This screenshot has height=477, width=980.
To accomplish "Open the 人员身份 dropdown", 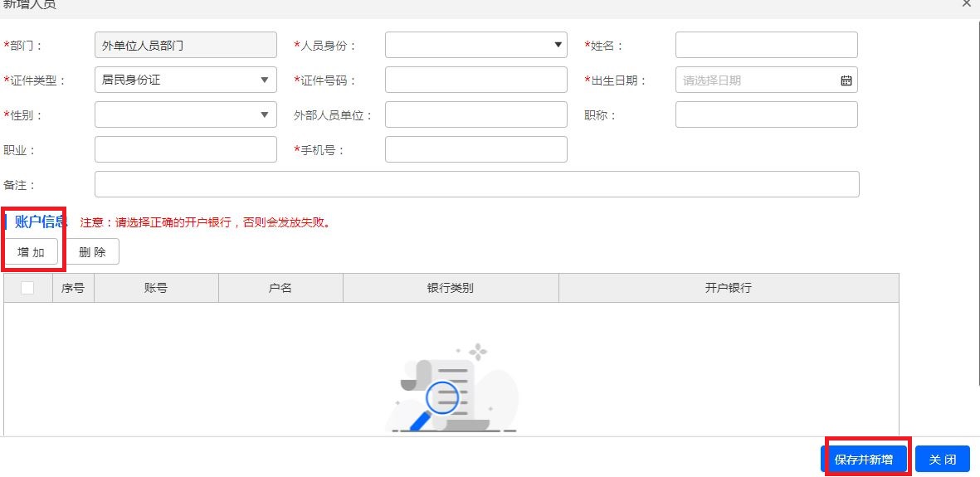I will pyautogui.click(x=475, y=45).
